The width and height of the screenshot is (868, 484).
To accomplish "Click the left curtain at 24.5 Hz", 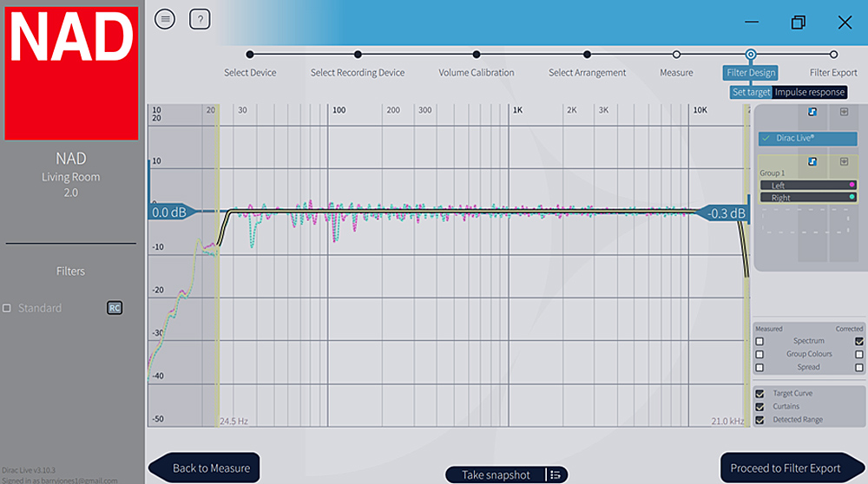I will pyautogui.click(x=218, y=265).
